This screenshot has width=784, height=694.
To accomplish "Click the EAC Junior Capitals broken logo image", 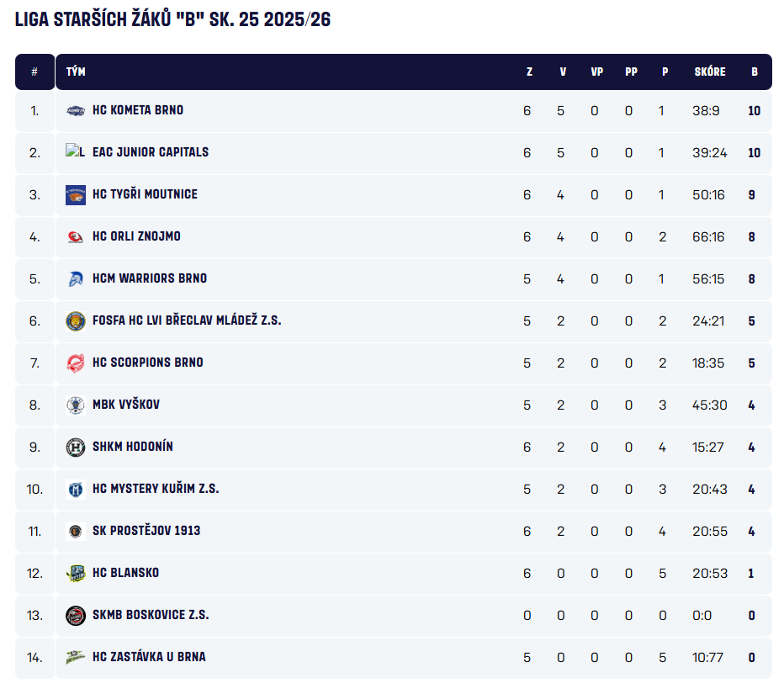I will (x=76, y=152).
